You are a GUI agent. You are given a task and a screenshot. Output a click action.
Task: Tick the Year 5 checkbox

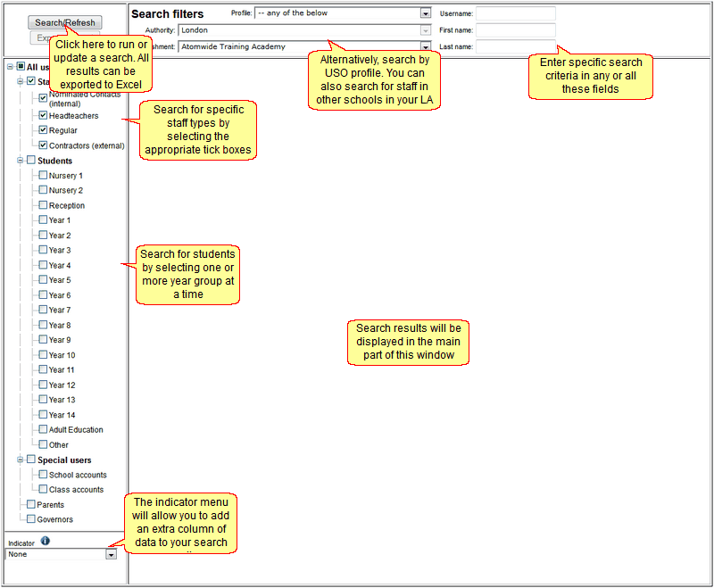coord(43,279)
